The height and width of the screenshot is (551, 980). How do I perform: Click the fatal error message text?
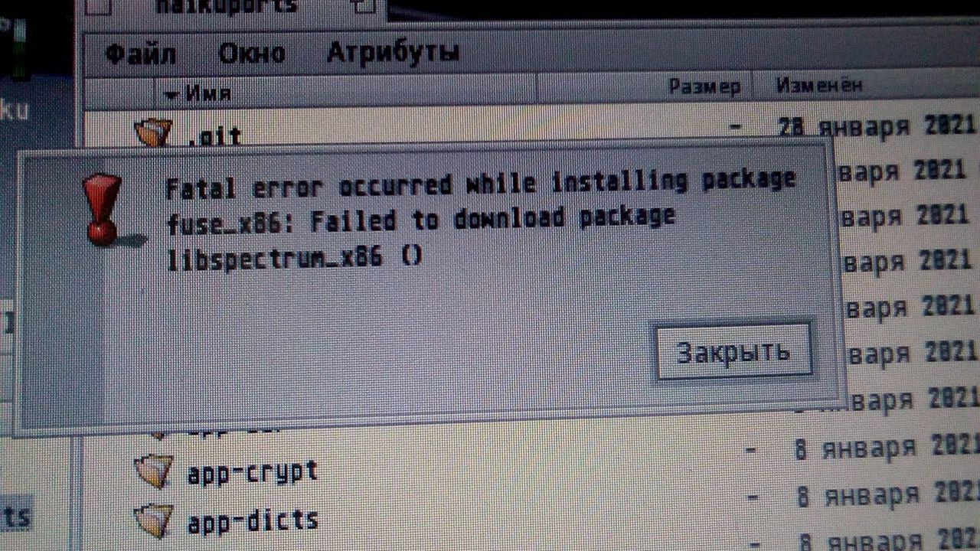pos(481,219)
